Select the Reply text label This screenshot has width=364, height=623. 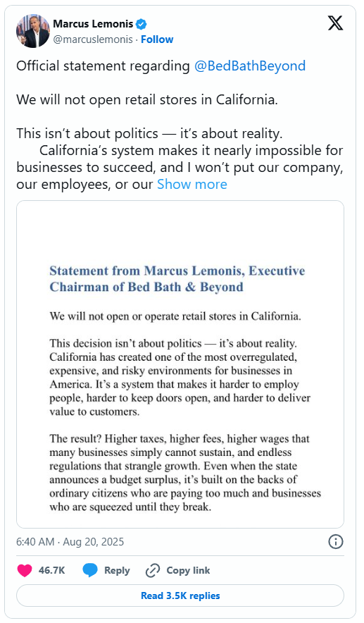117,571
